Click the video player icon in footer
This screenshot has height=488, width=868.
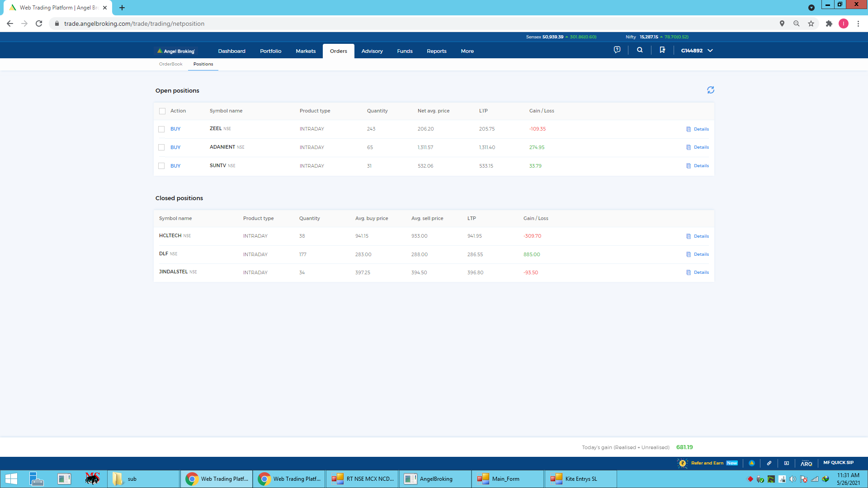[x=787, y=463]
